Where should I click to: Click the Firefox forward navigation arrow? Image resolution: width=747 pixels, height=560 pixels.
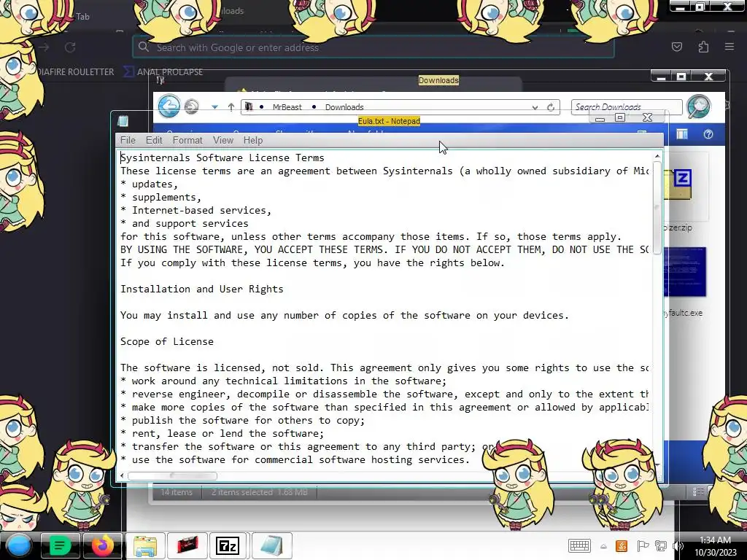pos(43,47)
